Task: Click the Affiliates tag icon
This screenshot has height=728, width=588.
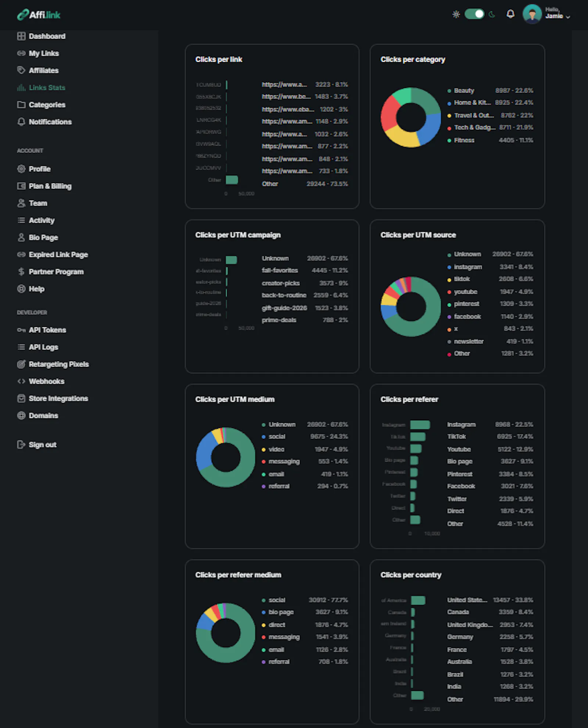Action: click(21, 70)
